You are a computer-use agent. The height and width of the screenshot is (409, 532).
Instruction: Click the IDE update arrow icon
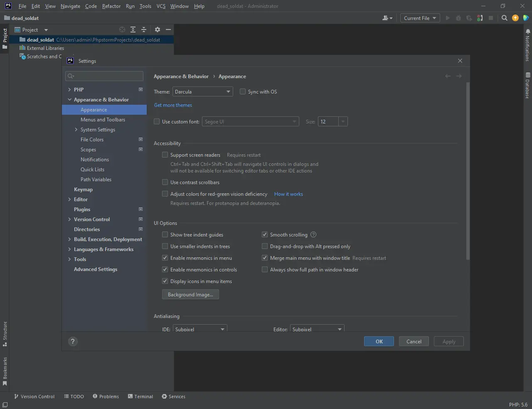pyautogui.click(x=515, y=18)
